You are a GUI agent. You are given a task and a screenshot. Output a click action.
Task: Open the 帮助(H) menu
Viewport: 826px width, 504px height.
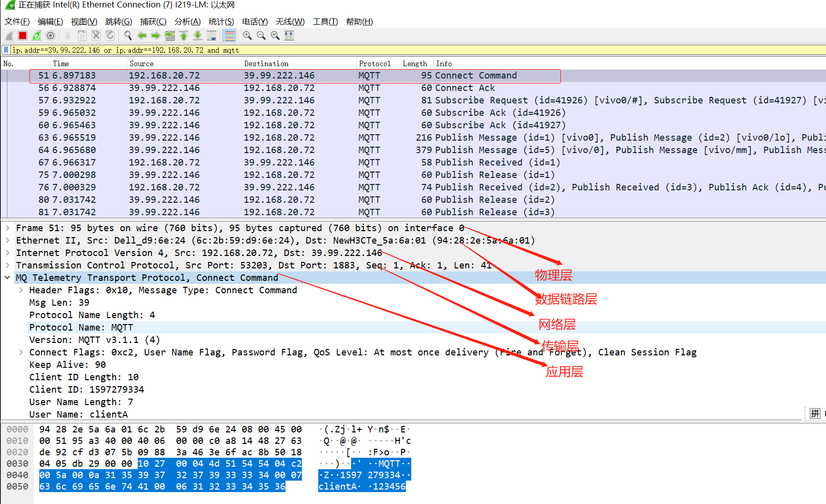(359, 21)
